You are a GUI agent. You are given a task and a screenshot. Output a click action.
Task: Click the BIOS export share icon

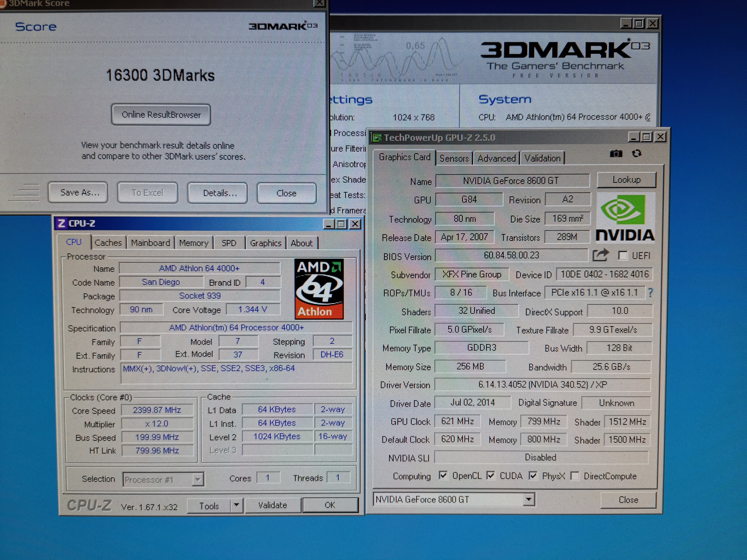601,255
